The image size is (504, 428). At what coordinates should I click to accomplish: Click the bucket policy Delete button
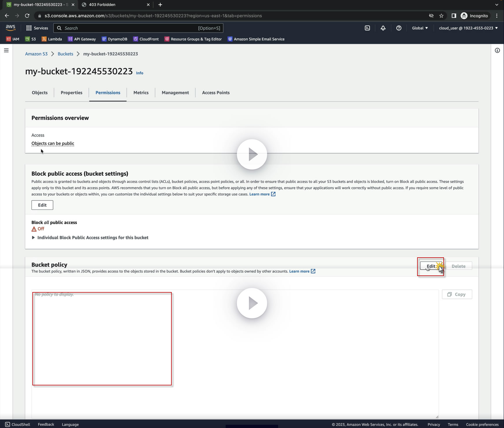coord(459,266)
